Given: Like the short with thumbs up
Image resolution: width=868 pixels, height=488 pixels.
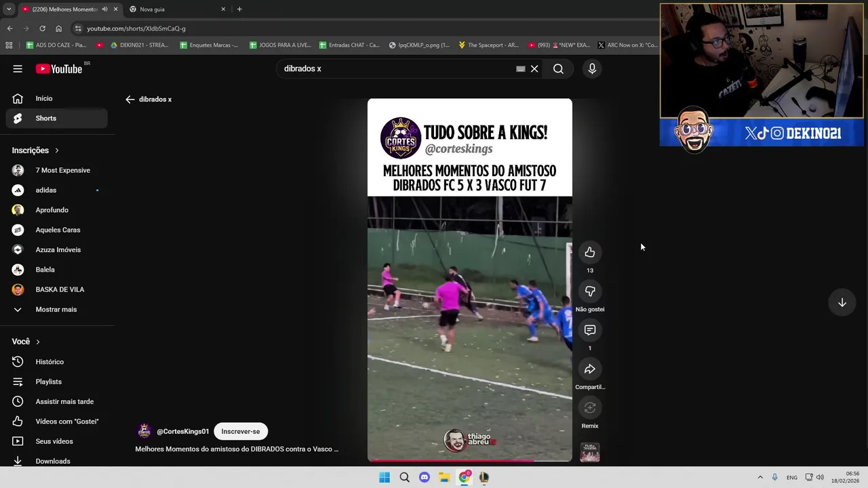Looking at the screenshot, I should [590, 252].
